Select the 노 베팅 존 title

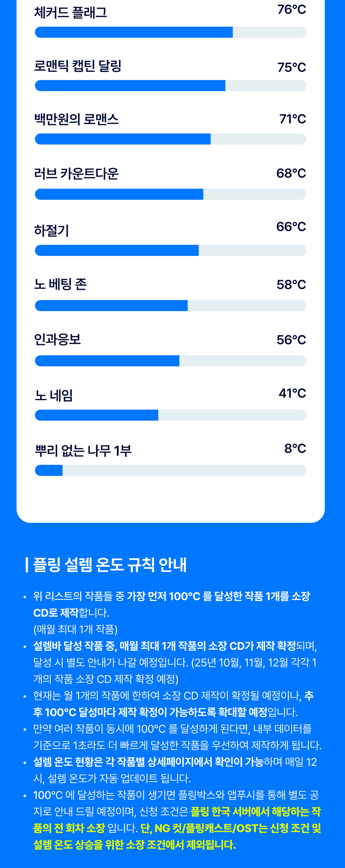[x=61, y=284]
